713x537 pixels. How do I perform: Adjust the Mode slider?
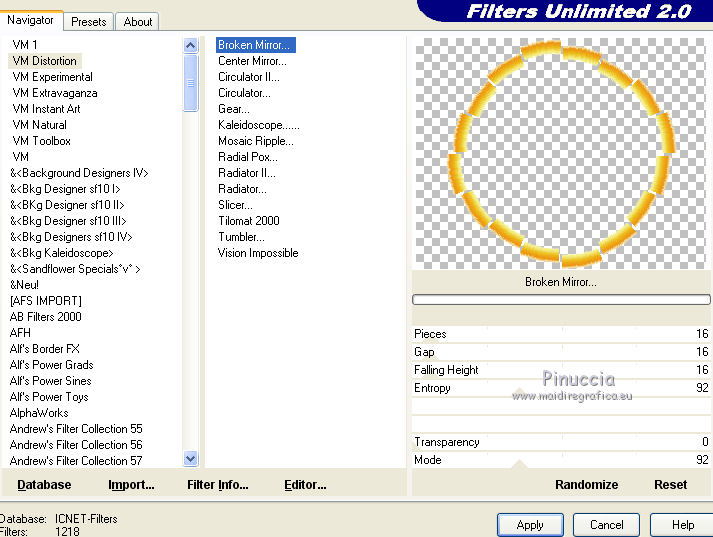pyautogui.click(x=561, y=460)
